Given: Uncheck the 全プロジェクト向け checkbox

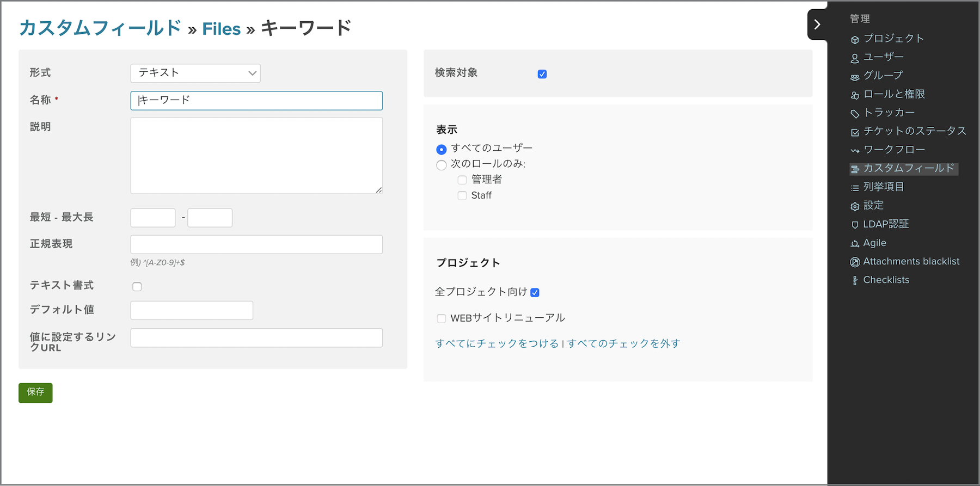Looking at the screenshot, I should tap(535, 293).
